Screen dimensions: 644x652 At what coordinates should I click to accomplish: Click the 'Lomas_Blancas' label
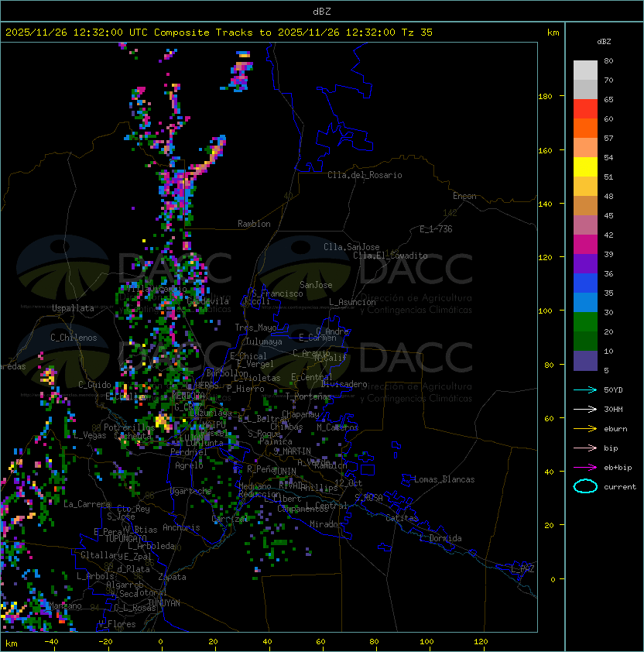click(444, 479)
